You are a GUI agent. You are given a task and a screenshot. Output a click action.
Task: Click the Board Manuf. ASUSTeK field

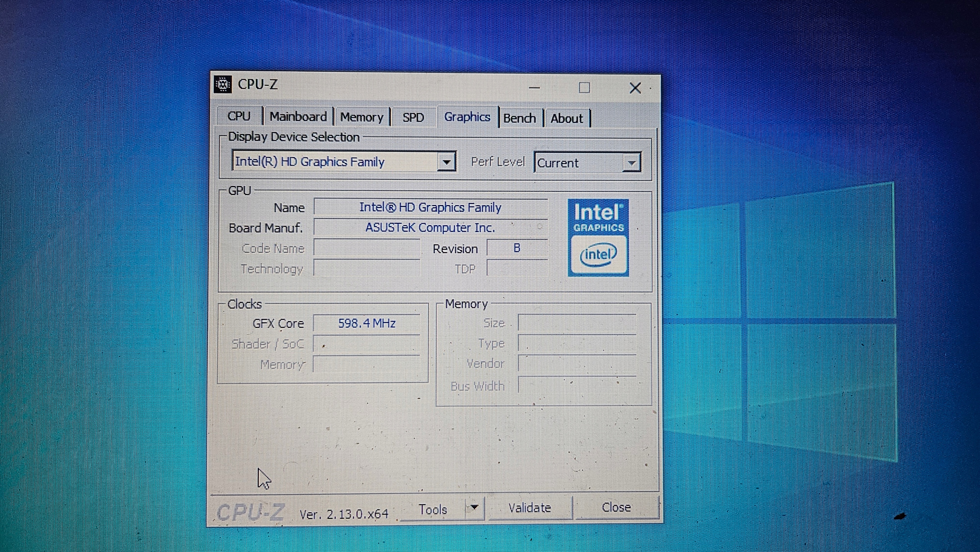click(x=431, y=228)
